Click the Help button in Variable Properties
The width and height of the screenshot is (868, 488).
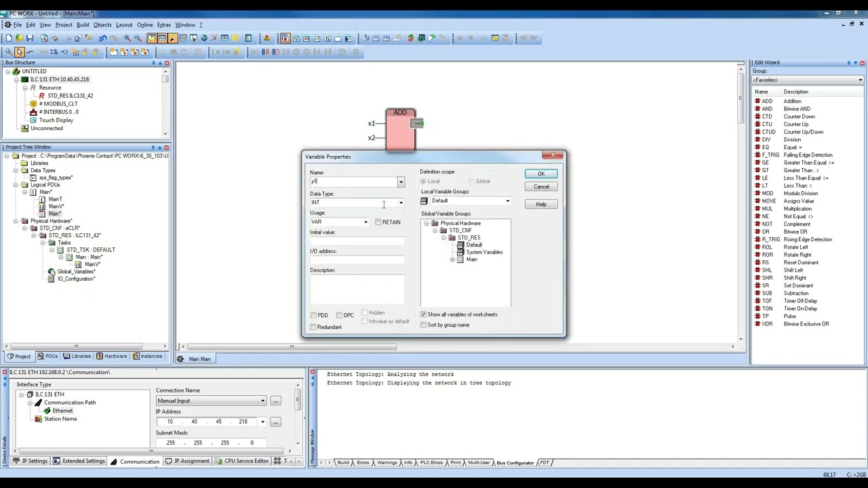tap(541, 205)
